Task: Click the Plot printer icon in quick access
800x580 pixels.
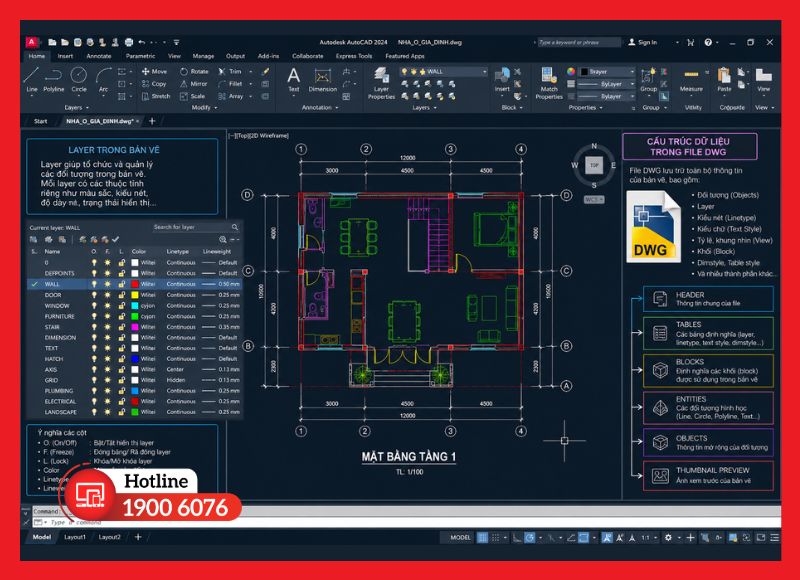Action: click(x=129, y=42)
